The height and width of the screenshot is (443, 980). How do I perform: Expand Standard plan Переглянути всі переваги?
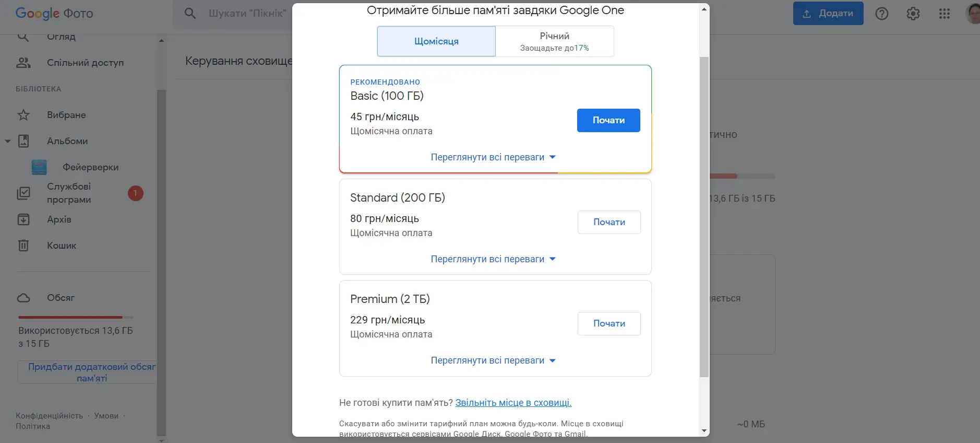[x=493, y=259]
